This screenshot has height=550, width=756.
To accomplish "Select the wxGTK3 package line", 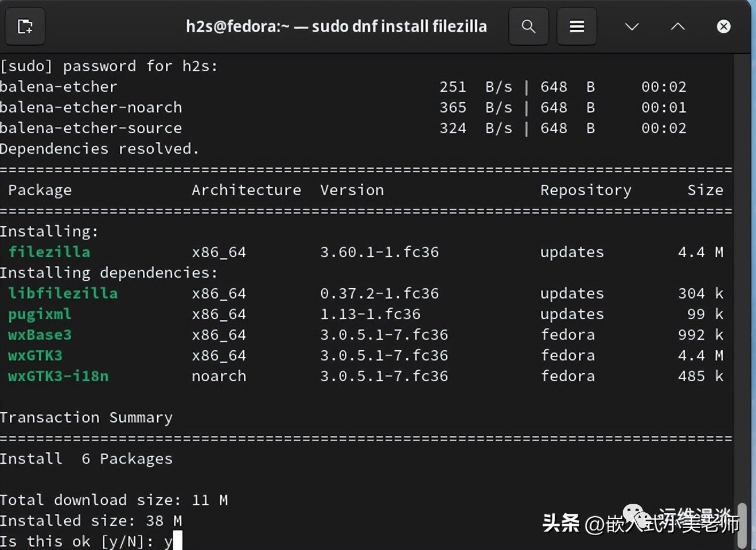I will click(x=35, y=355).
